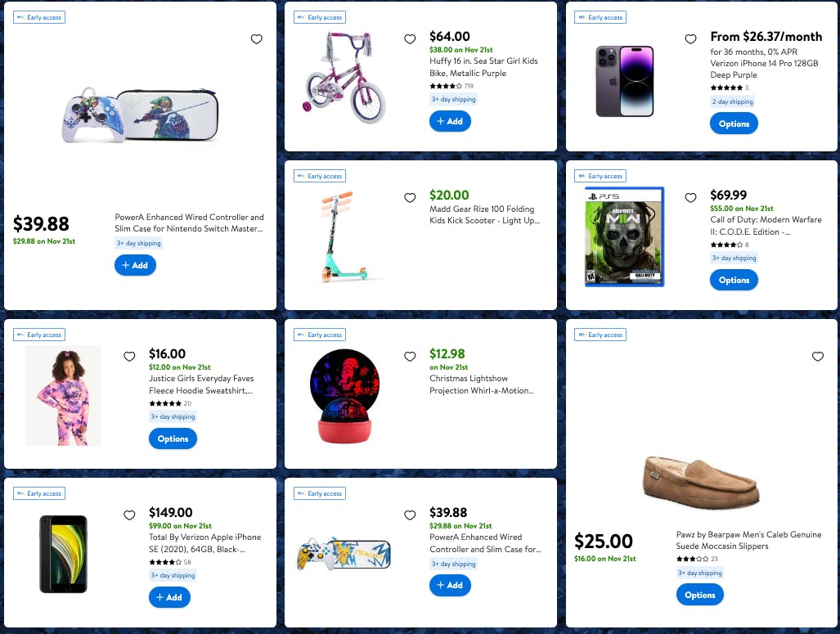Add Huffy bike to cart
The height and width of the screenshot is (634, 840).
450,121
